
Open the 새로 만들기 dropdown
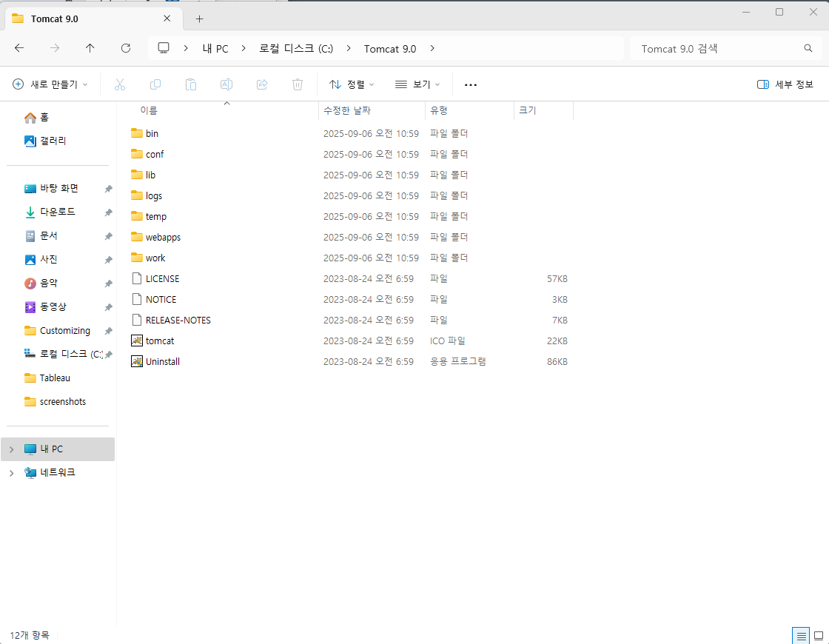(x=50, y=84)
